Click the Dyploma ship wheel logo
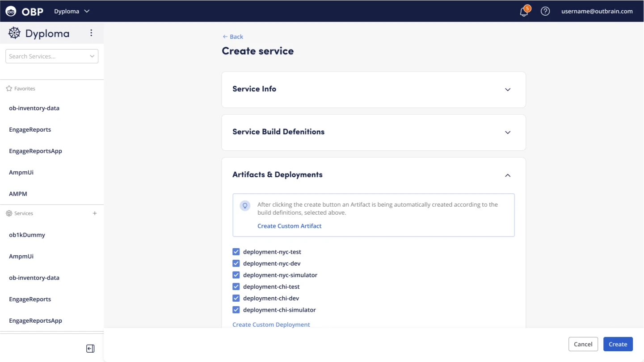Viewport: 644px width, 362px height. [x=15, y=33]
